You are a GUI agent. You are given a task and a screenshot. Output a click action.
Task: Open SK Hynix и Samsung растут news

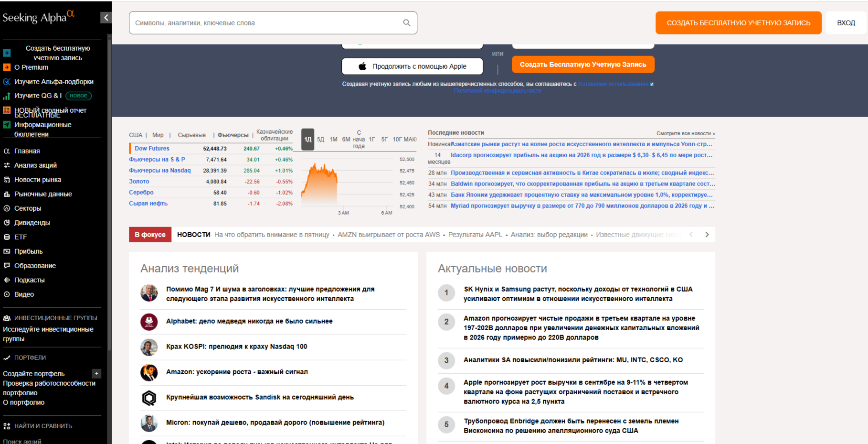point(578,294)
